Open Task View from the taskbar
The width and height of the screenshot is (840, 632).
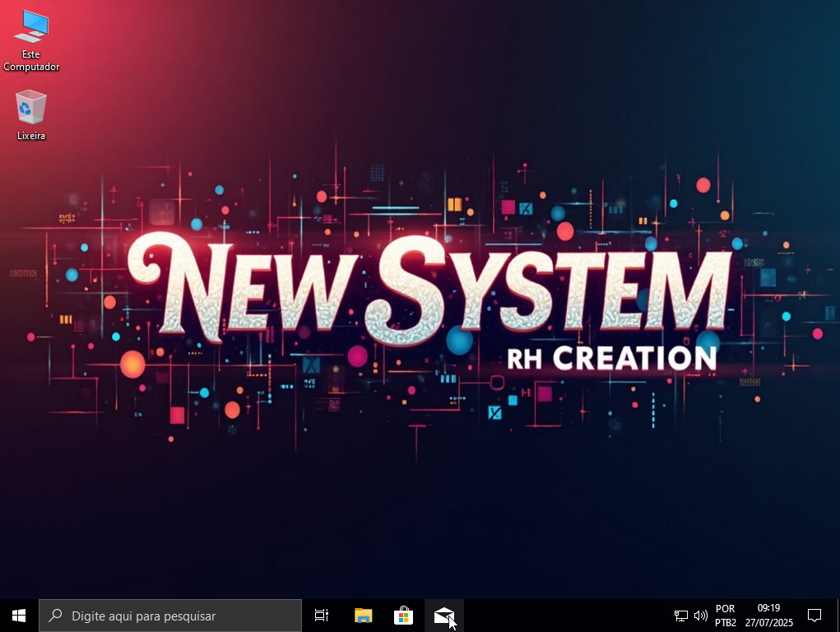[x=322, y=616]
